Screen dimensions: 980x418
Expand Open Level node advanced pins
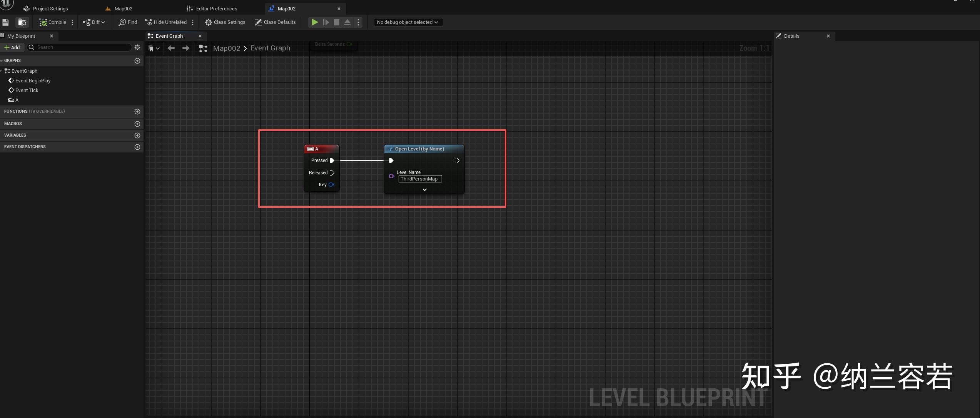click(424, 190)
